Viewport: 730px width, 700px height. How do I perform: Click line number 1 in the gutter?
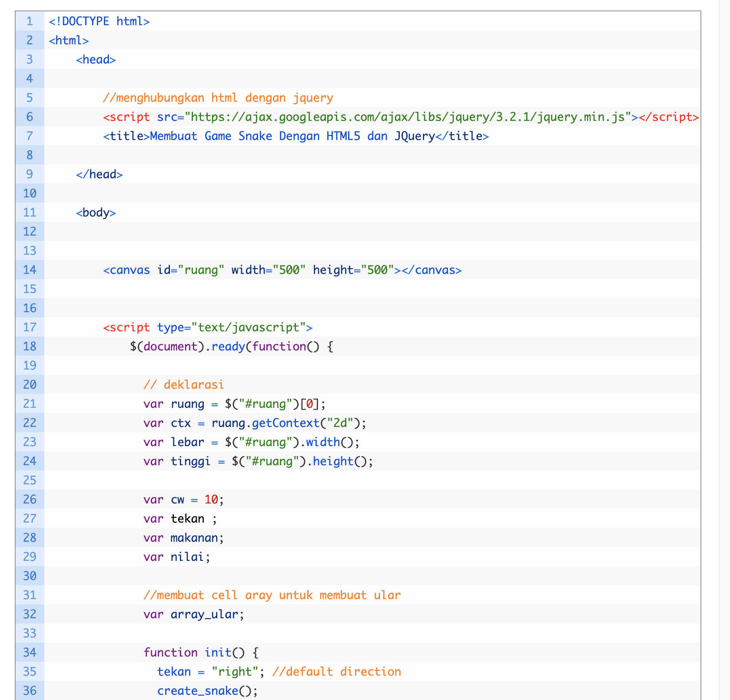[30, 21]
